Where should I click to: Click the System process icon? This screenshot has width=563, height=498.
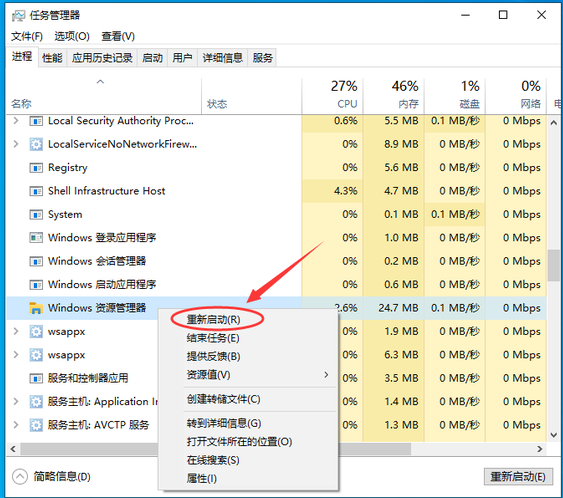(x=36, y=215)
